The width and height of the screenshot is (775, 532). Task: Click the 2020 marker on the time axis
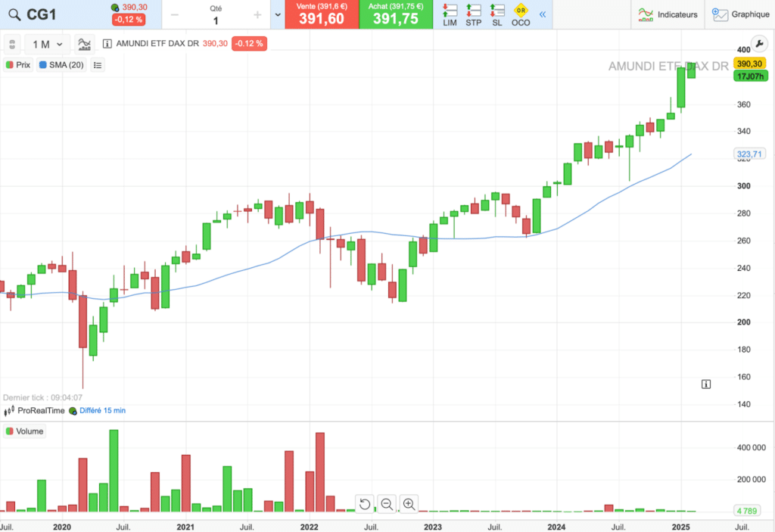coord(62,527)
